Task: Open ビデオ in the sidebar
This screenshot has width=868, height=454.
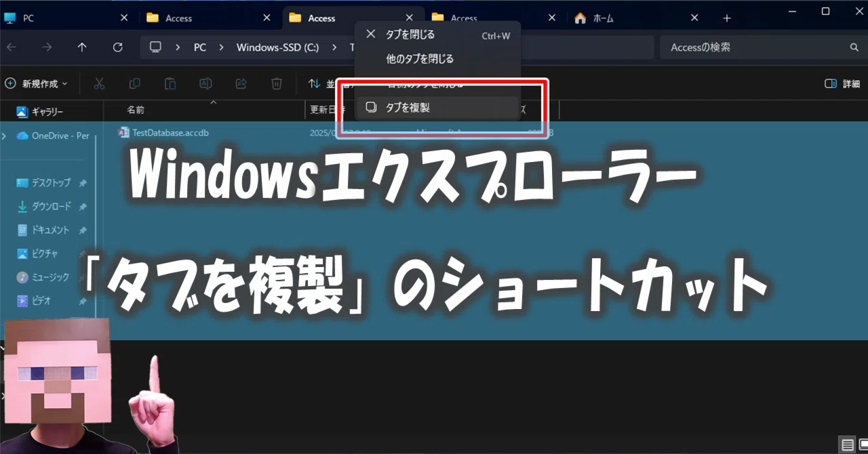Action: (35, 301)
